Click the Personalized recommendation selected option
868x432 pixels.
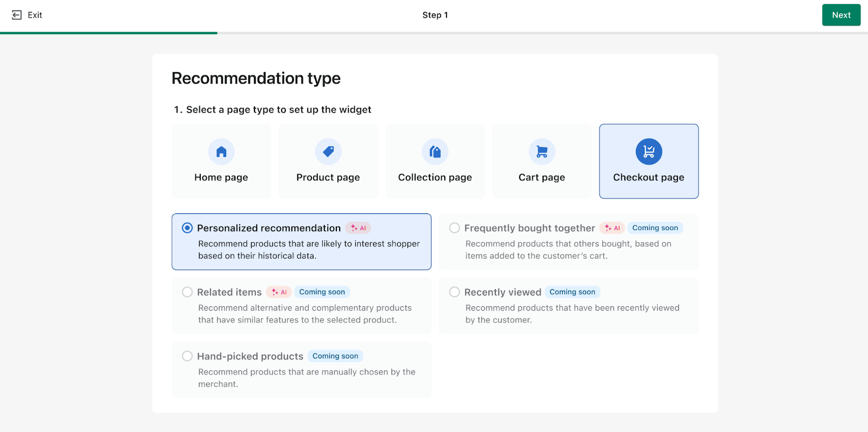coord(301,242)
